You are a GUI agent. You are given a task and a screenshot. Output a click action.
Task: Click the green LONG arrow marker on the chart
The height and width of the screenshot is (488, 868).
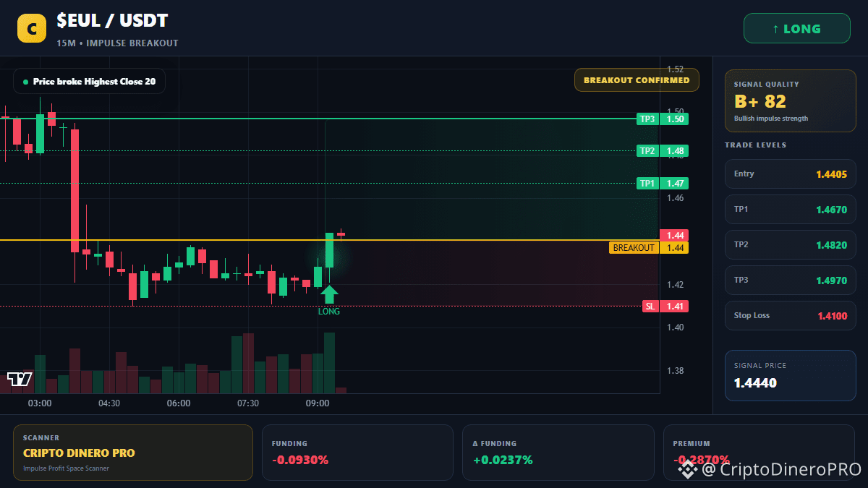[329, 294]
